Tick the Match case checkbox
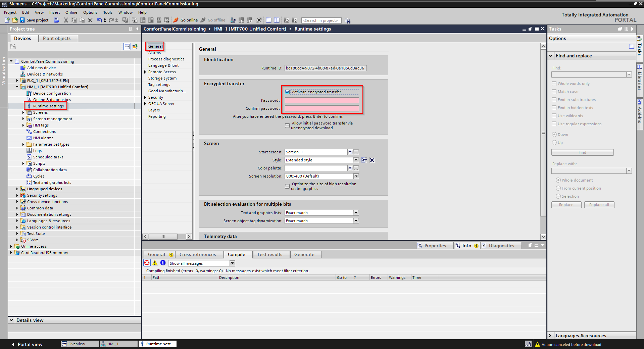The image size is (644, 349). [554, 92]
